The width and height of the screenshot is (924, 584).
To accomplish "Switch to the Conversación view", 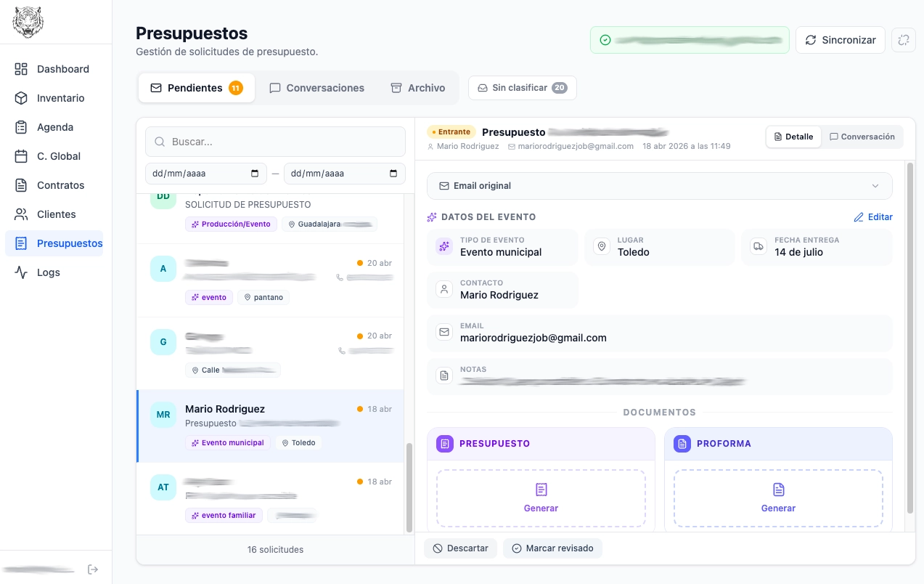I will click(x=862, y=137).
